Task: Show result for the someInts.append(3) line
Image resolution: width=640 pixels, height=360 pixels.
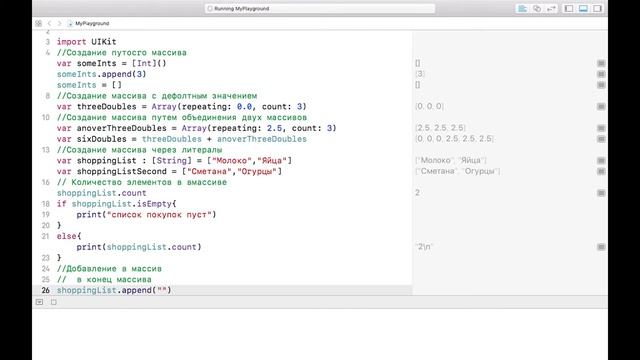Action: 601,74
